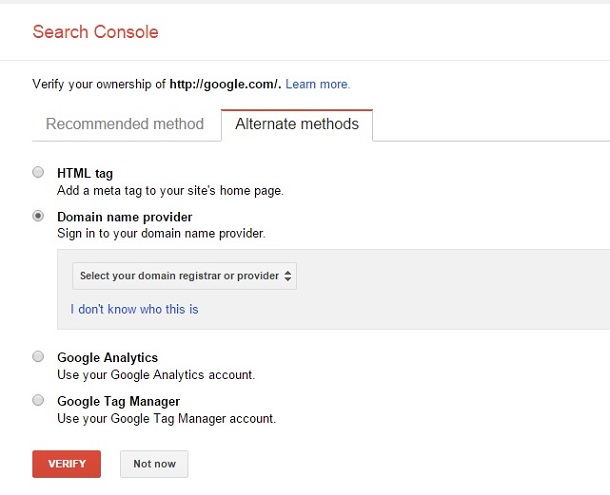
Task: Open the Learn more link
Action: tap(317, 85)
